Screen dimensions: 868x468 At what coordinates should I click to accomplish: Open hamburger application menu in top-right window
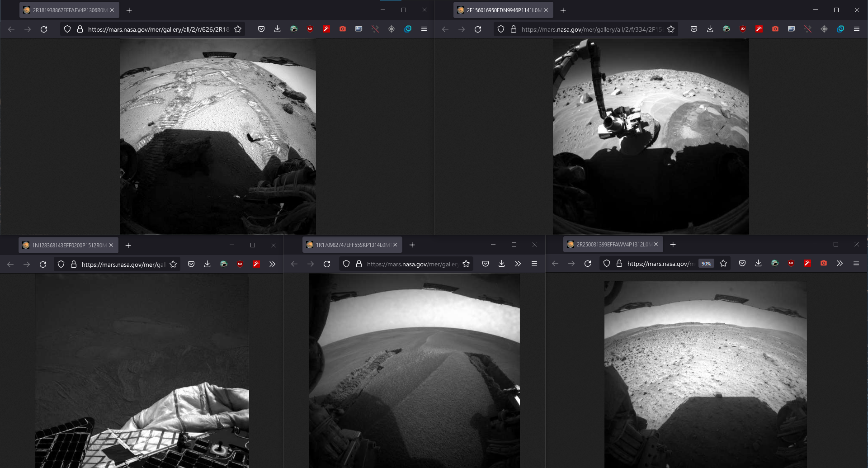click(x=856, y=29)
